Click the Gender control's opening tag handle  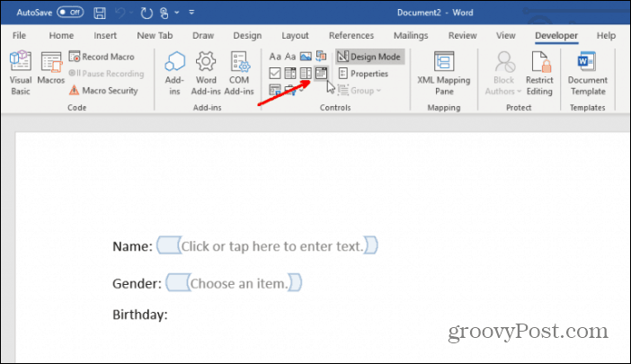click(178, 282)
